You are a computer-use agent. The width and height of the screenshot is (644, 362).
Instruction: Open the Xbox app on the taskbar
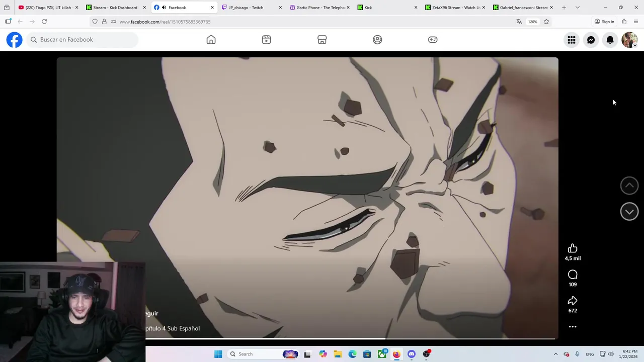[382, 354]
